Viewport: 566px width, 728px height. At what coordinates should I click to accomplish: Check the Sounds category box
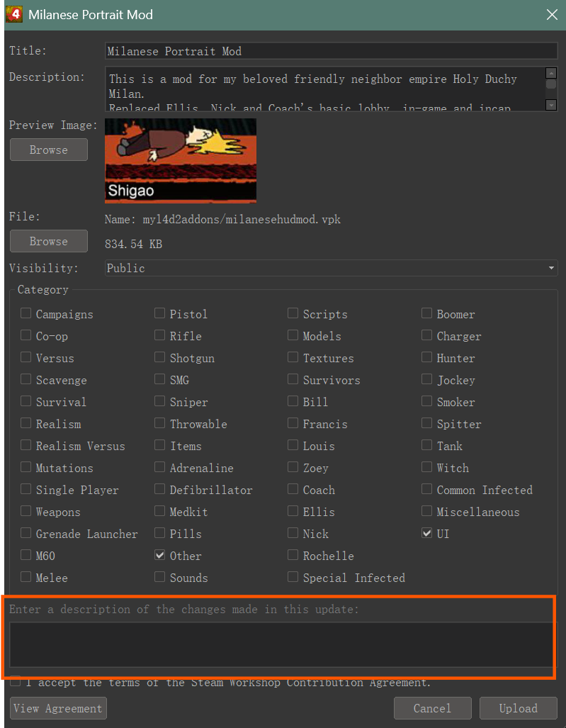point(159,577)
